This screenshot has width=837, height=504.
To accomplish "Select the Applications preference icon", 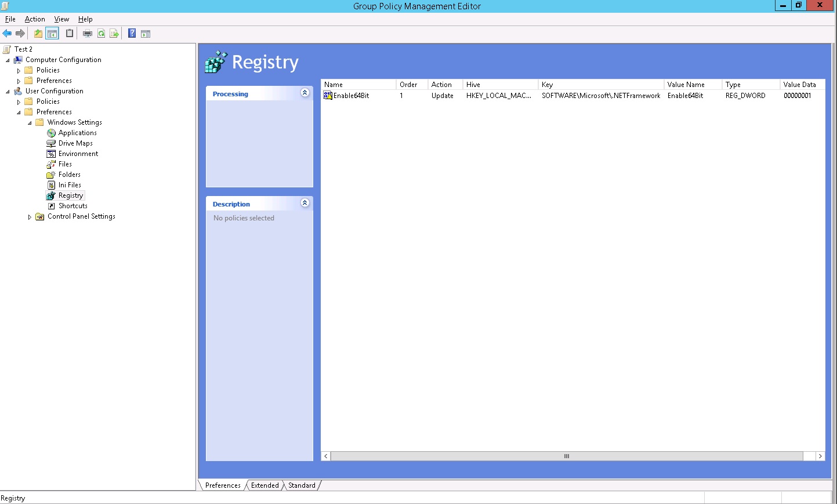I will (x=52, y=132).
